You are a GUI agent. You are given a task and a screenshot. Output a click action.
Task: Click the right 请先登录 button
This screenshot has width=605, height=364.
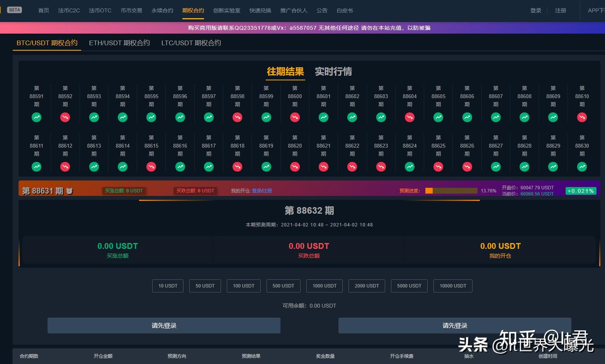pyautogui.click(x=455, y=325)
